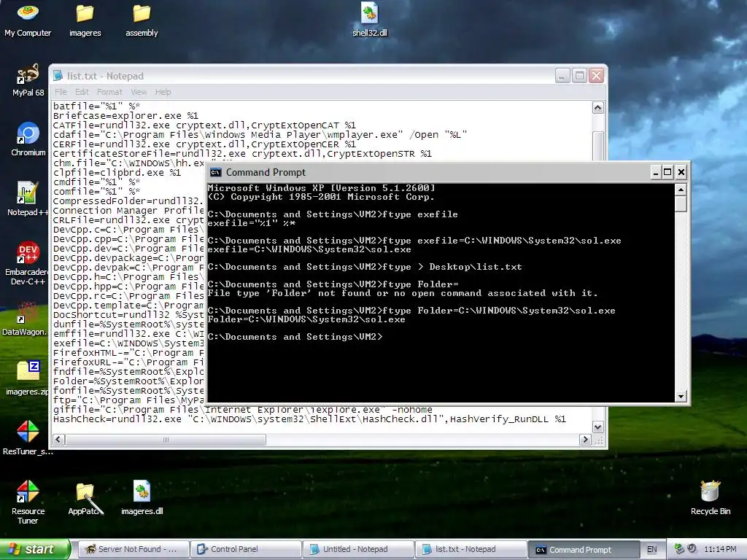This screenshot has height=560, width=747.
Task: Maximize the list.txt Notepad window
Action: point(579,76)
